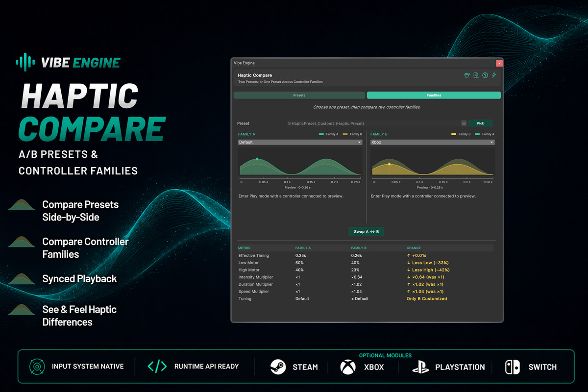Click the 0.25s Family A timing value
The image size is (588, 392).
point(300,255)
